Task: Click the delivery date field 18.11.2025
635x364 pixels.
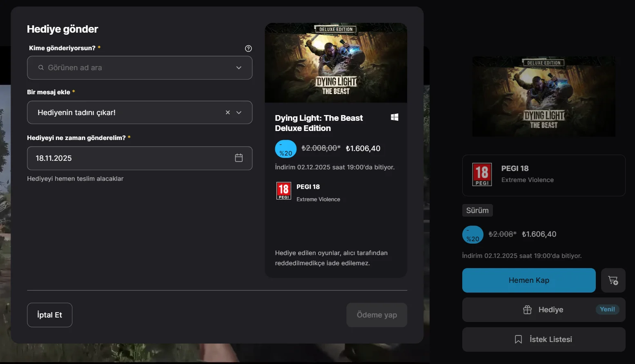Action: pos(140,158)
